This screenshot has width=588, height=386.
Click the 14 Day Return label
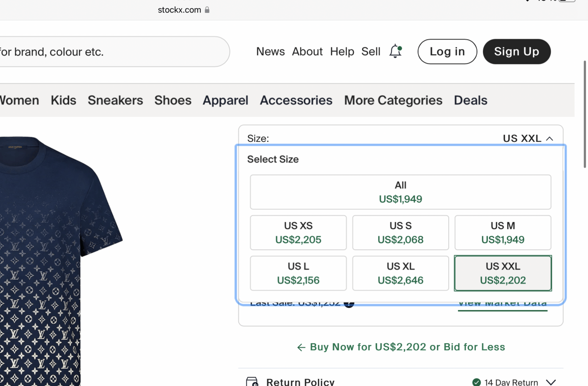tap(511, 382)
